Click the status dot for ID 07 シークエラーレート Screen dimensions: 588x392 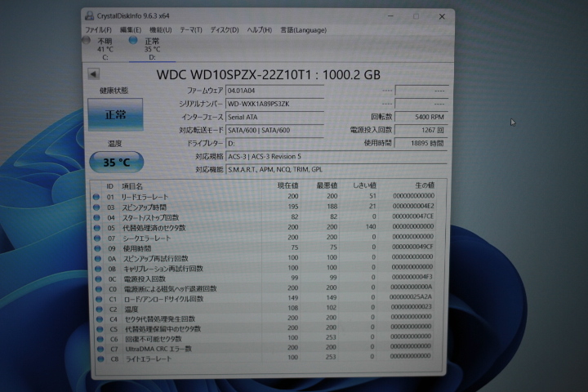tap(97, 238)
